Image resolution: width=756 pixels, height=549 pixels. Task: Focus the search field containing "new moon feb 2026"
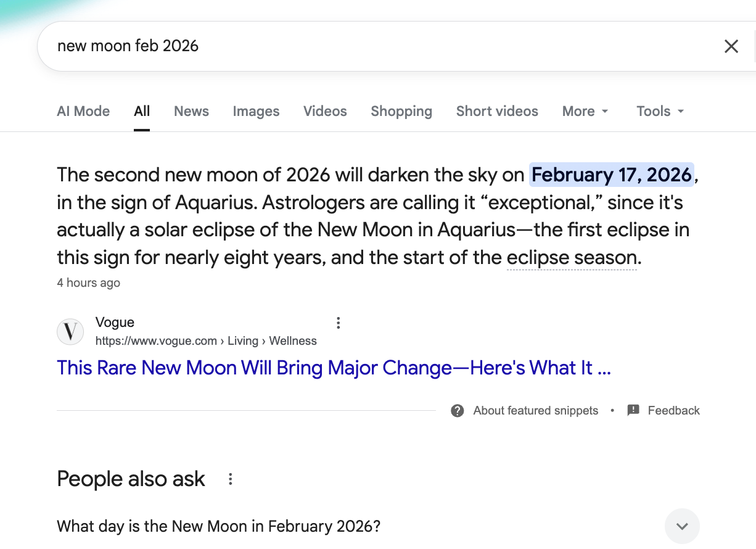point(370,46)
